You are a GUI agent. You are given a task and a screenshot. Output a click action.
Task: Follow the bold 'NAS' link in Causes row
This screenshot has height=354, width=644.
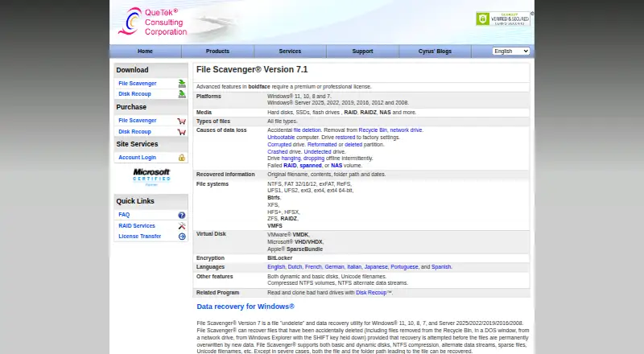click(336, 166)
